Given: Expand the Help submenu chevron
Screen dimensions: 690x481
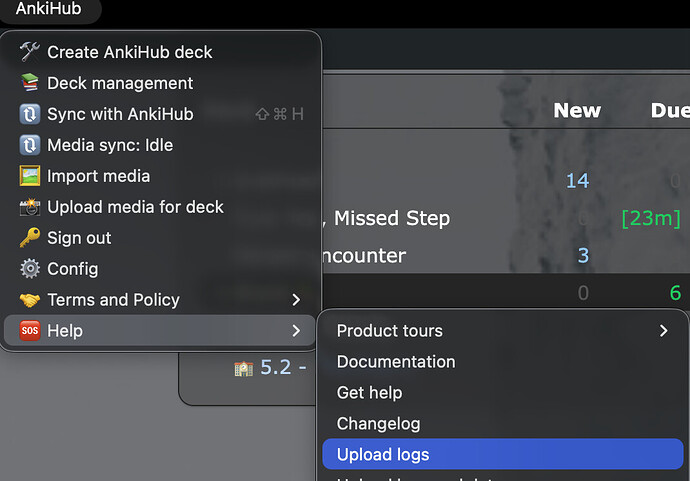Looking at the screenshot, I should 296,330.
